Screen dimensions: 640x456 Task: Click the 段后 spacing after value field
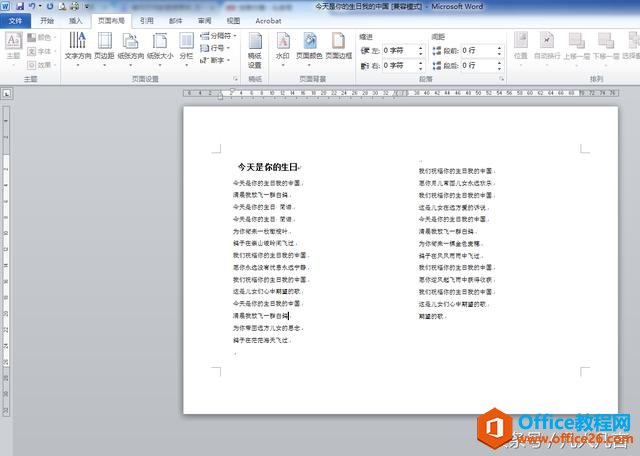pyautogui.click(x=478, y=65)
